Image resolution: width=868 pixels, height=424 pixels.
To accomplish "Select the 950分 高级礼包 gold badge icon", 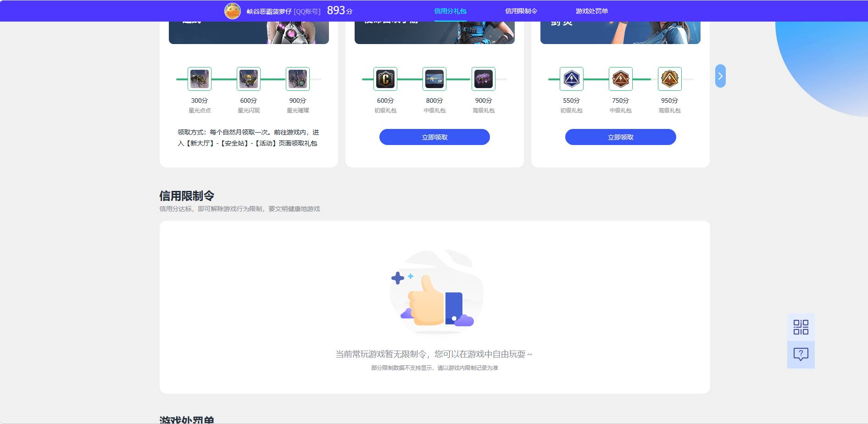I will click(x=670, y=79).
